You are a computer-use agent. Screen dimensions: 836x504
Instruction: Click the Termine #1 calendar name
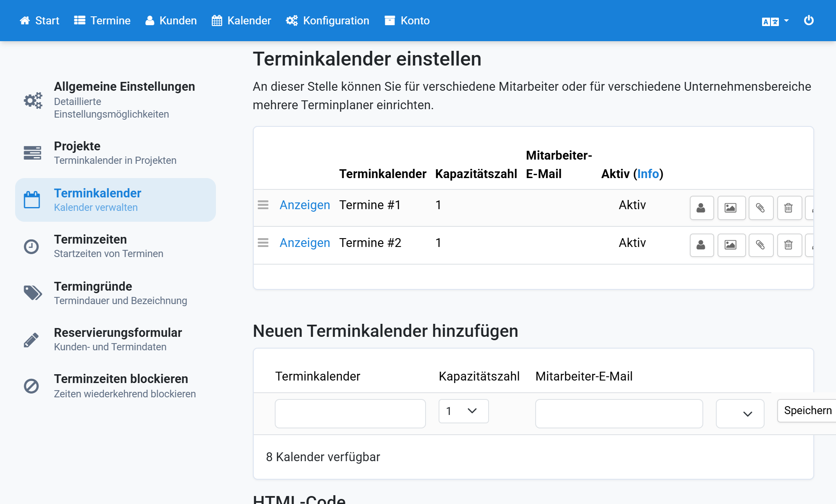tap(370, 205)
